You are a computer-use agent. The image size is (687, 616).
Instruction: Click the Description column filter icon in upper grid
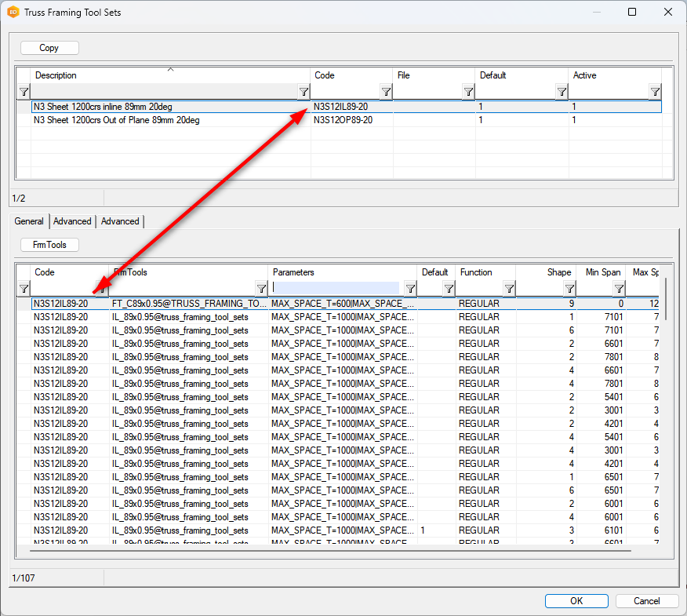coord(304,92)
